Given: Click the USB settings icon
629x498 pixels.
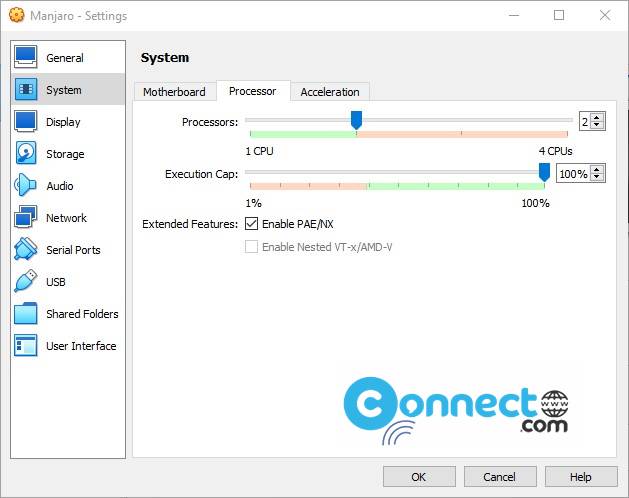Looking at the screenshot, I should (26, 282).
